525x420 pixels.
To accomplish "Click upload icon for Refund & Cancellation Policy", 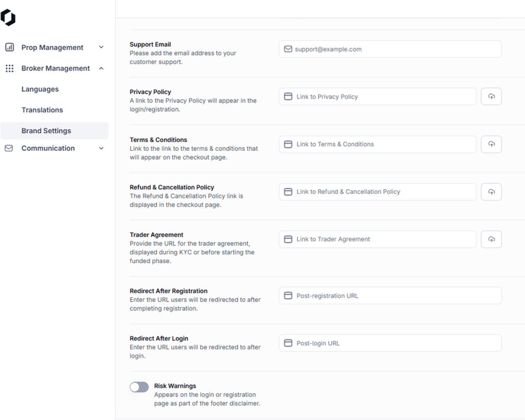I will click(491, 192).
